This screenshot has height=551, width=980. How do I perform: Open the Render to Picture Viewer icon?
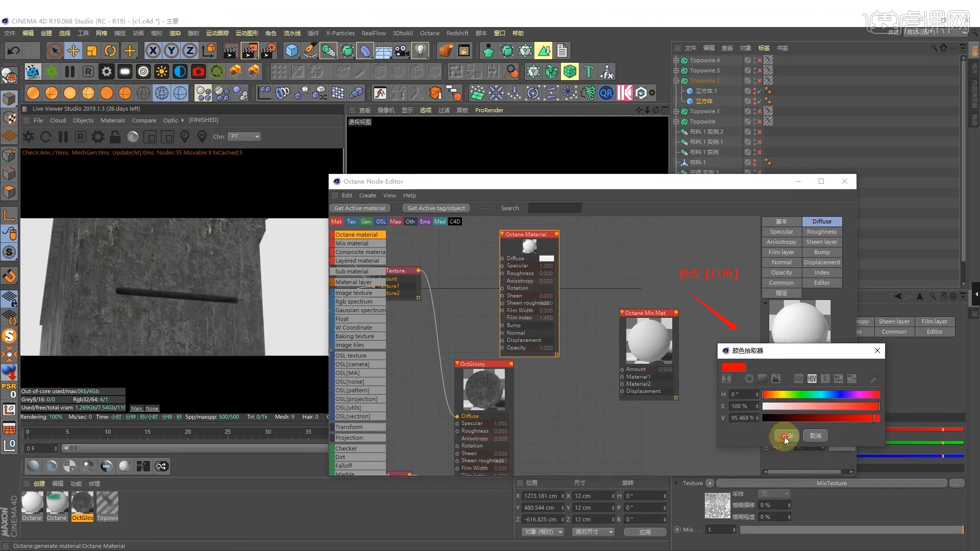tap(250, 51)
